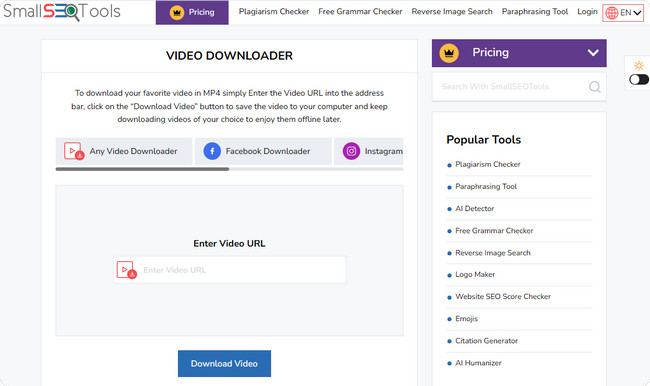
Task: Click the horizontal tab scrollbar thumb
Action: coord(142,169)
